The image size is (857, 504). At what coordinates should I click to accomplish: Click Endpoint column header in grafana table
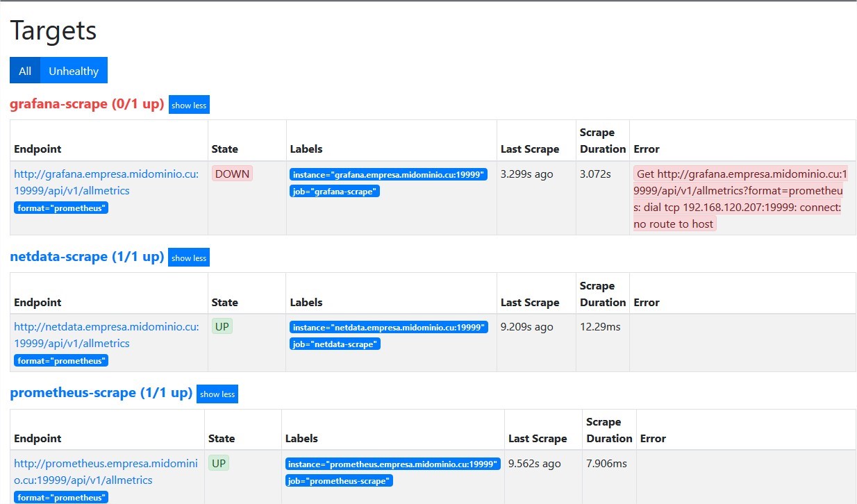tap(38, 149)
